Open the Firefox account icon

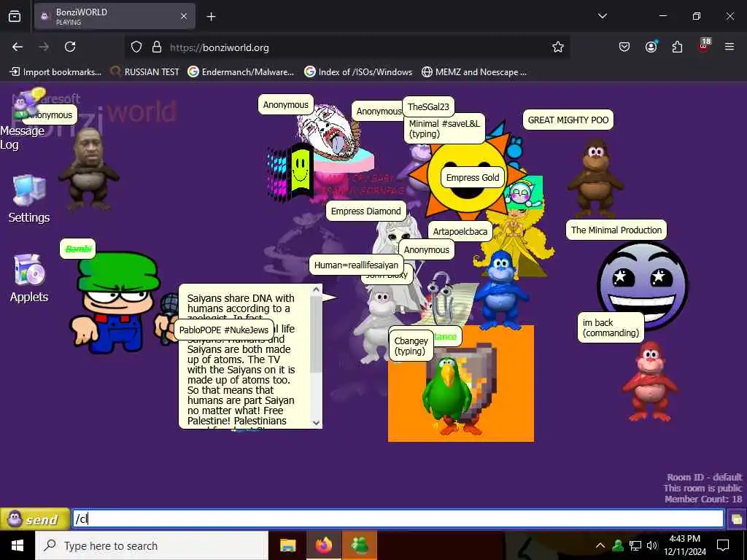(x=651, y=47)
